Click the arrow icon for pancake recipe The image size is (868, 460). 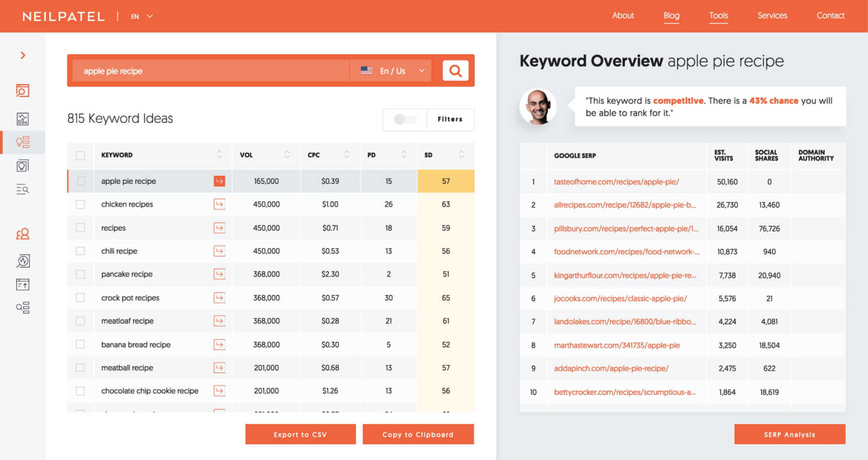click(x=219, y=274)
